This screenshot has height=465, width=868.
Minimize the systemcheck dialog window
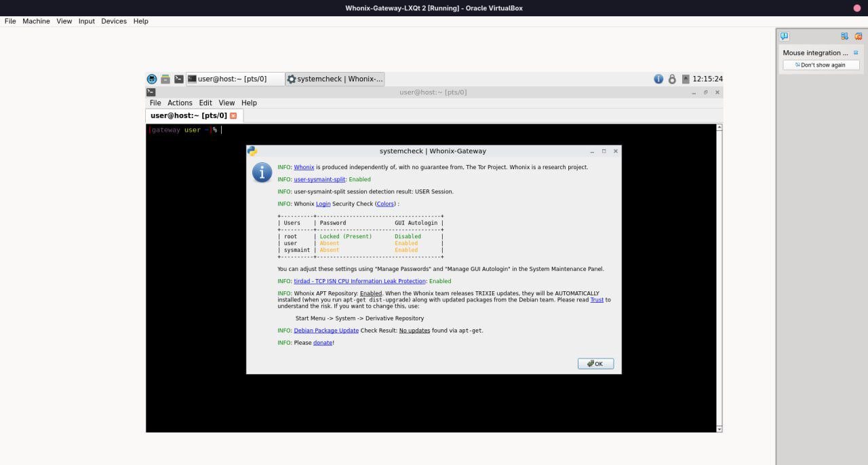[591, 151]
